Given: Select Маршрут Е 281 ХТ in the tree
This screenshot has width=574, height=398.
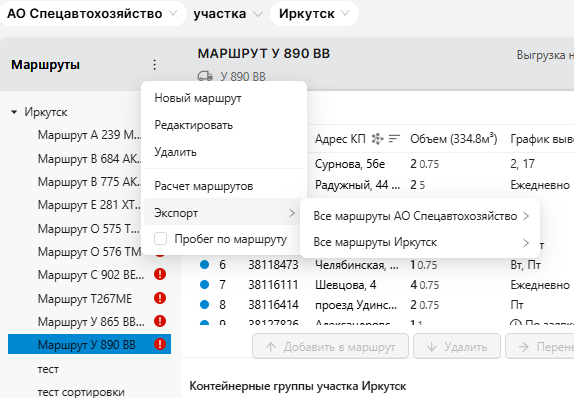Looking at the screenshot, I should [89, 205].
